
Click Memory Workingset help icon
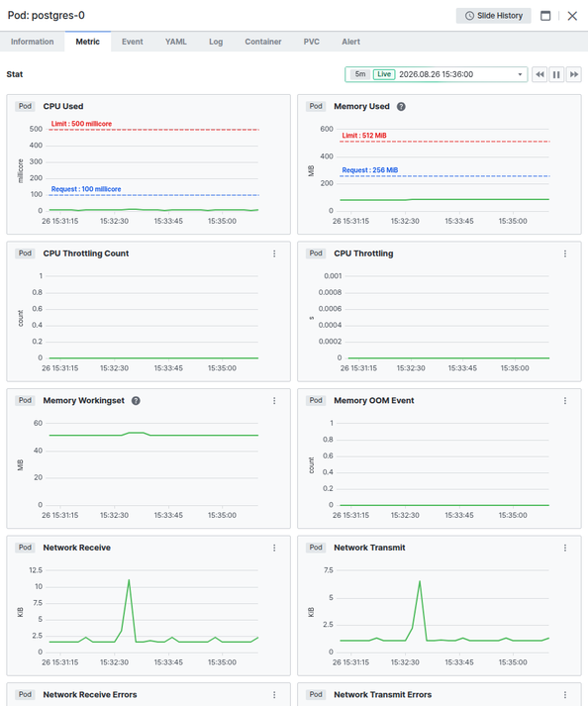click(136, 401)
